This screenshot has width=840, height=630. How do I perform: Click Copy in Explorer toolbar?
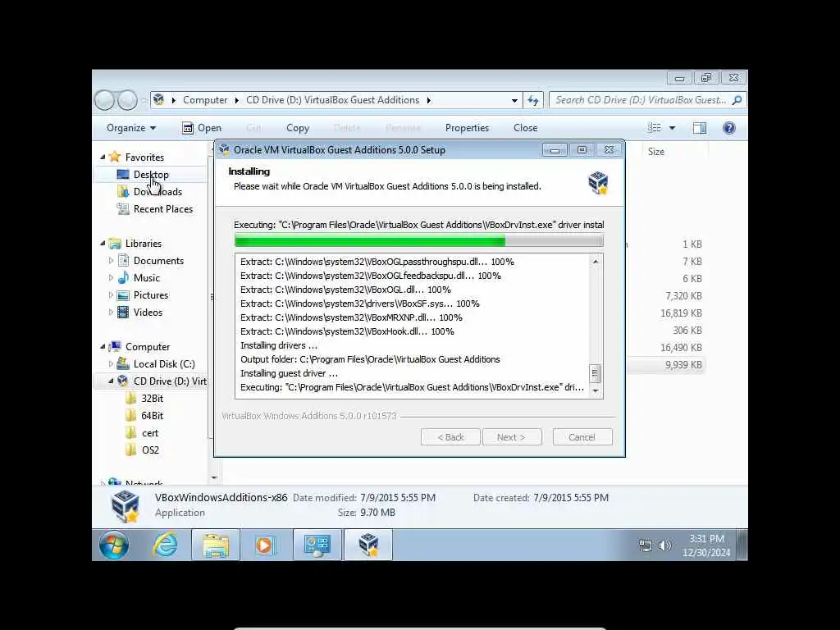point(298,127)
